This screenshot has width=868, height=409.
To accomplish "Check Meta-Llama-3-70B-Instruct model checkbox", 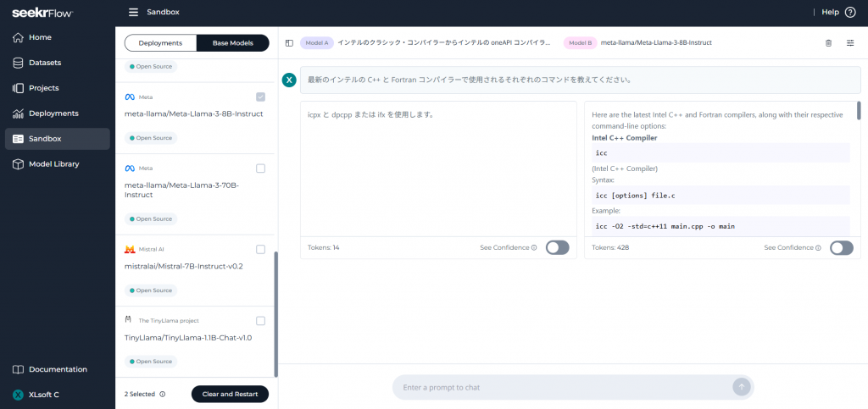I will (261, 168).
